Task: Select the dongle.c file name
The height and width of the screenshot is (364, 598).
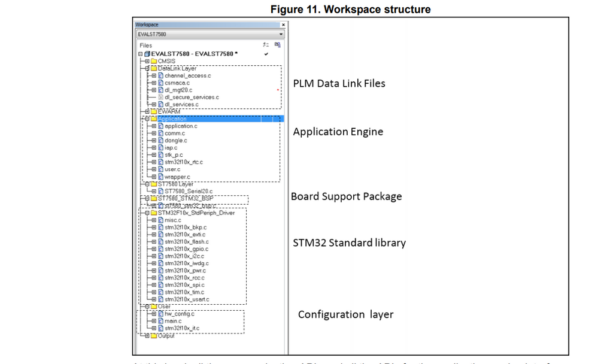Action: [176, 141]
